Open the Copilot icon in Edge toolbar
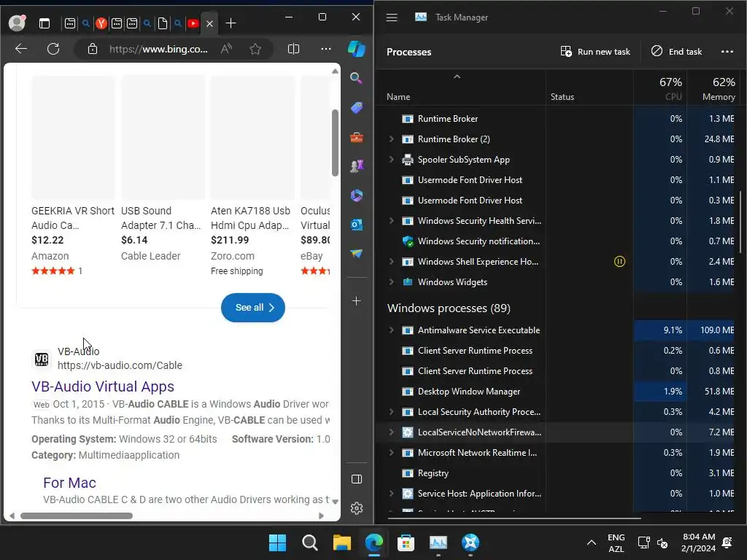The height and width of the screenshot is (560, 747). tap(356, 49)
